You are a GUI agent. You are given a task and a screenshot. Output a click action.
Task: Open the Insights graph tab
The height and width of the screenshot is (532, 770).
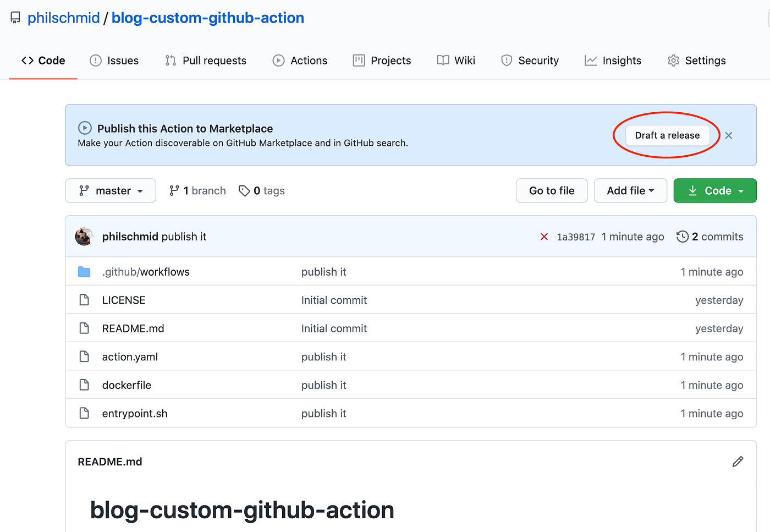[x=613, y=61]
